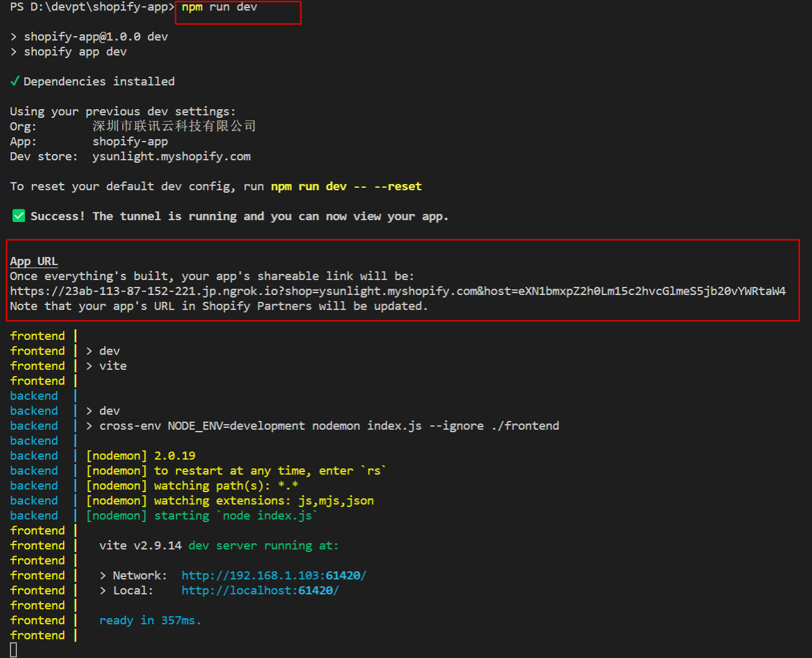Image resolution: width=812 pixels, height=658 pixels.
Task: Click '[nodemon] watching extensions: js,mjs,json' line
Action: tap(230, 501)
